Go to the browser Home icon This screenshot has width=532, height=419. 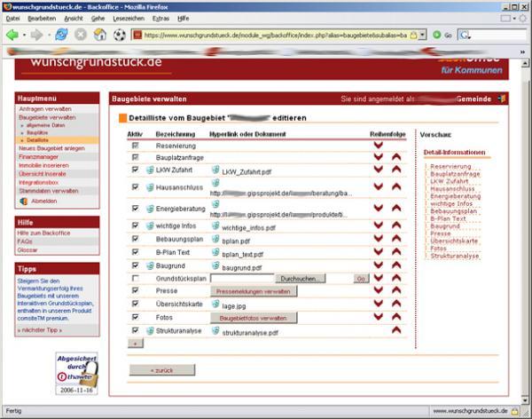(99, 35)
